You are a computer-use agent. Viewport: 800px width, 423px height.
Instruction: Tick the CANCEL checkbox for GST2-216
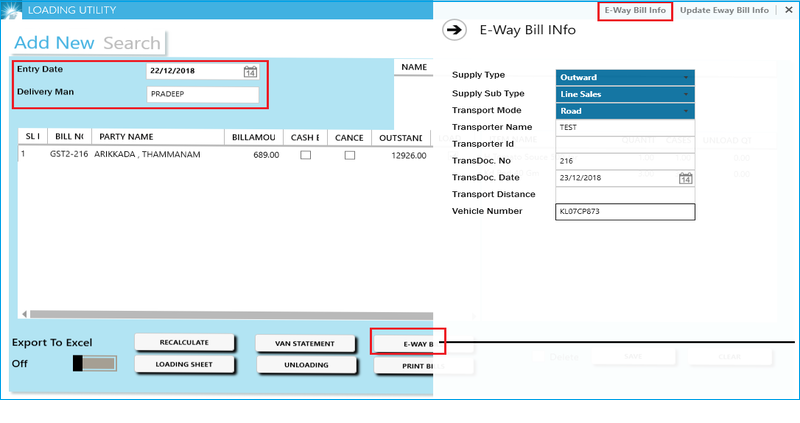[349, 155]
